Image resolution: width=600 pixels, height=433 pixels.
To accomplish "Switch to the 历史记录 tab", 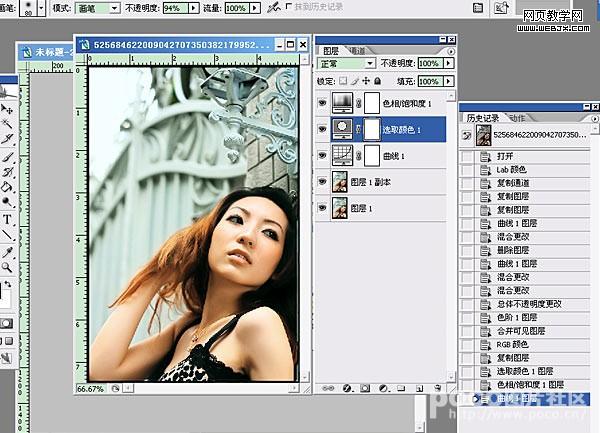I will pos(483,118).
